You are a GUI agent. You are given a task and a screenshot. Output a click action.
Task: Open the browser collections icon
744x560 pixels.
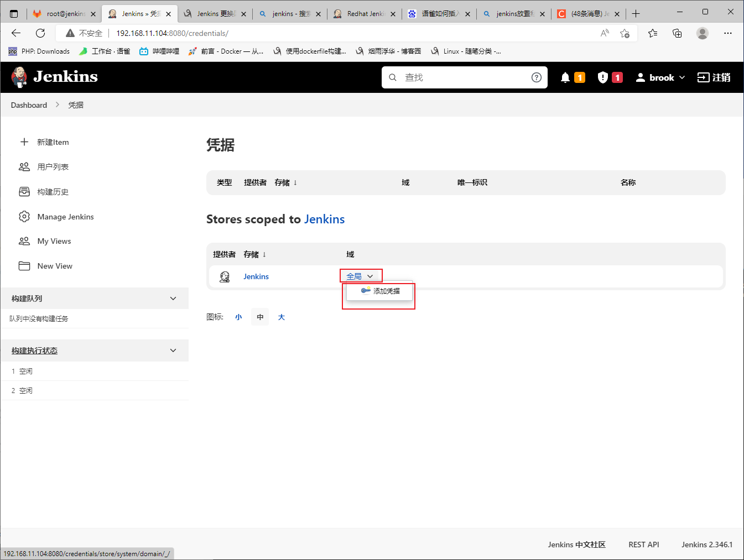[x=677, y=33]
